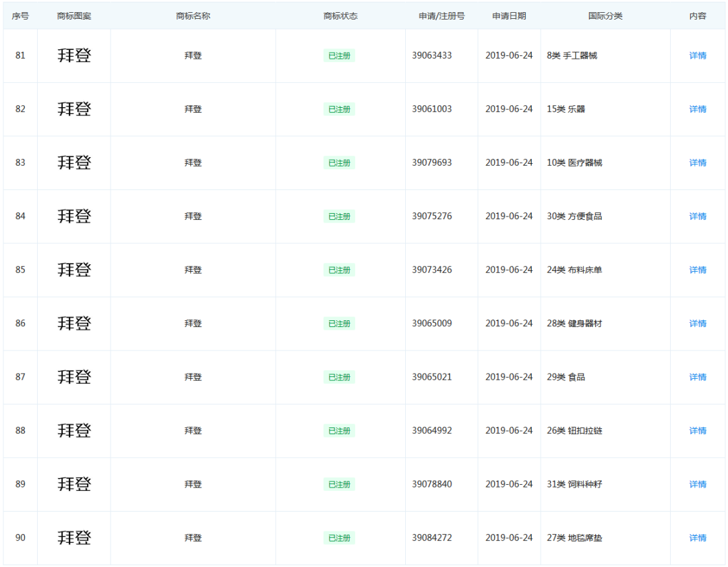Click the 商标状态 column header

pyautogui.click(x=340, y=16)
